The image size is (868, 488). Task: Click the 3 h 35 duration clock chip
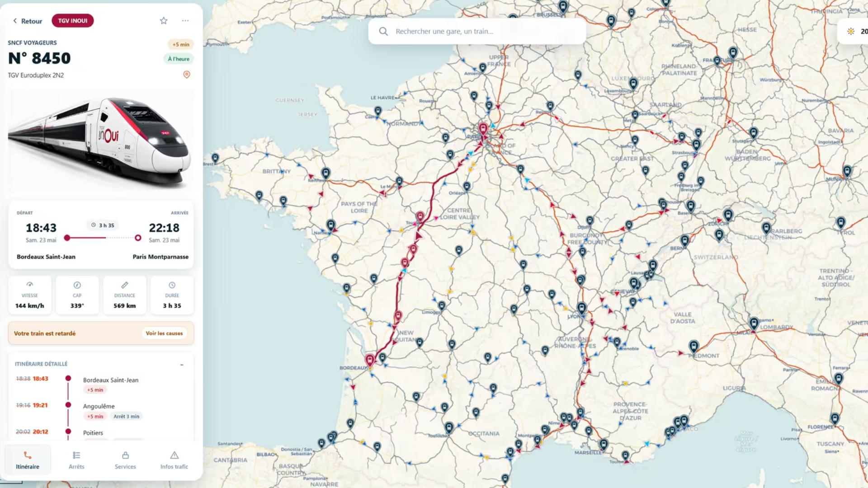click(x=103, y=225)
